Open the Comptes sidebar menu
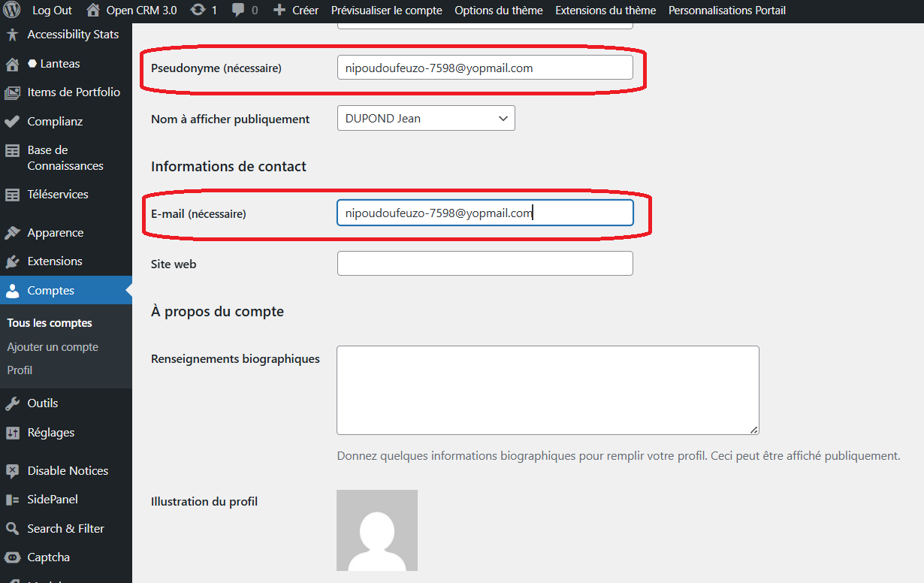This screenshot has height=583, width=924. pos(51,291)
